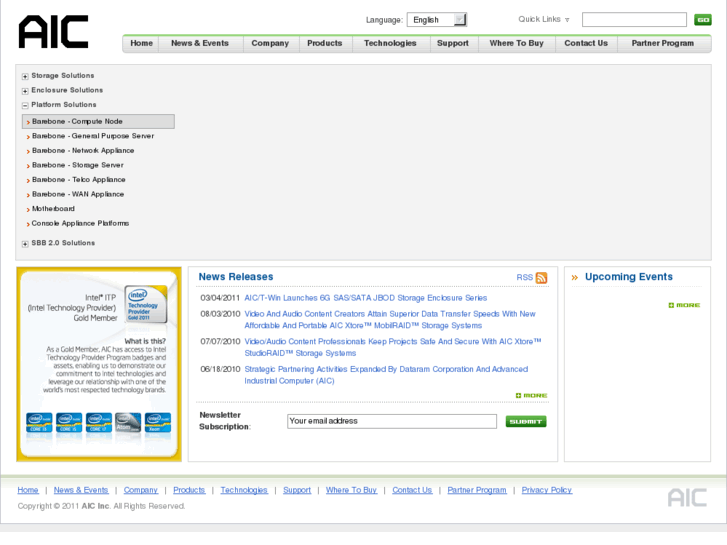The width and height of the screenshot is (727, 545).
Task: Collapse the Platform Solutions section
Action: [25, 105]
